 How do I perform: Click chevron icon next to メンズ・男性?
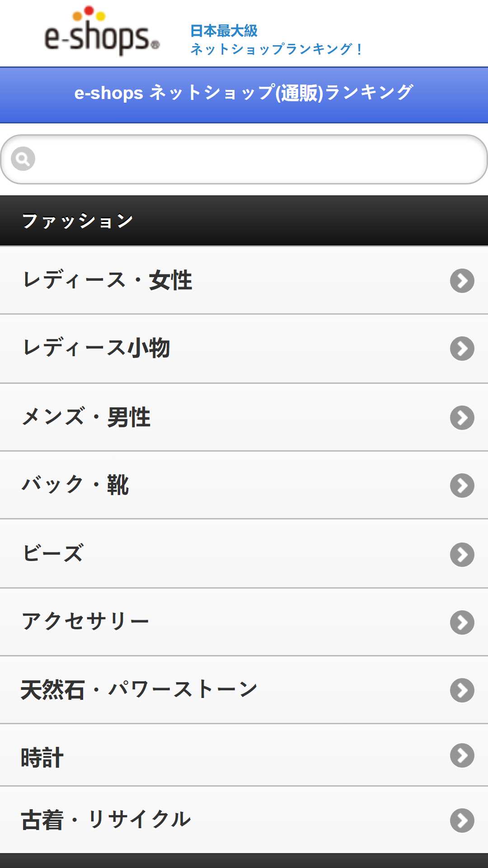462,418
